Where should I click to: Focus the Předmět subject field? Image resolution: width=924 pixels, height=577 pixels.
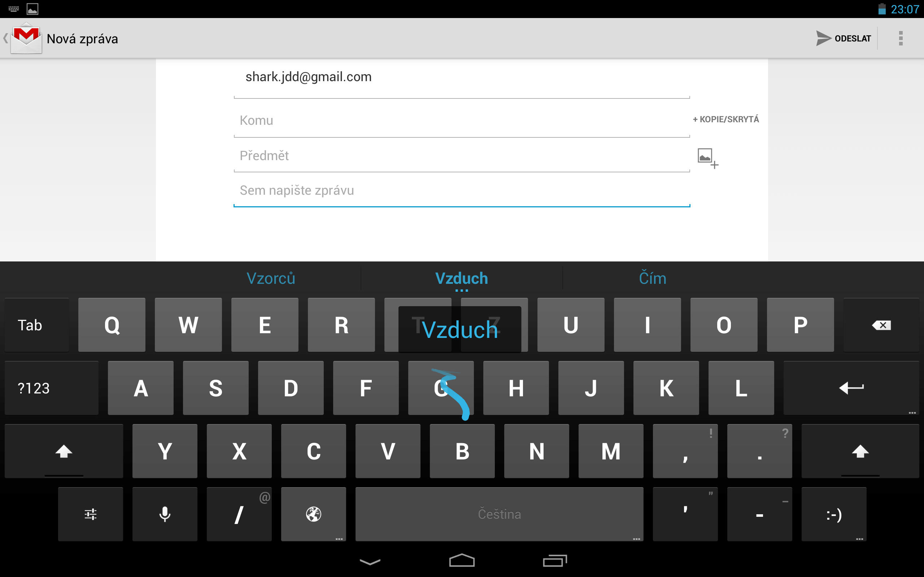tap(462, 156)
